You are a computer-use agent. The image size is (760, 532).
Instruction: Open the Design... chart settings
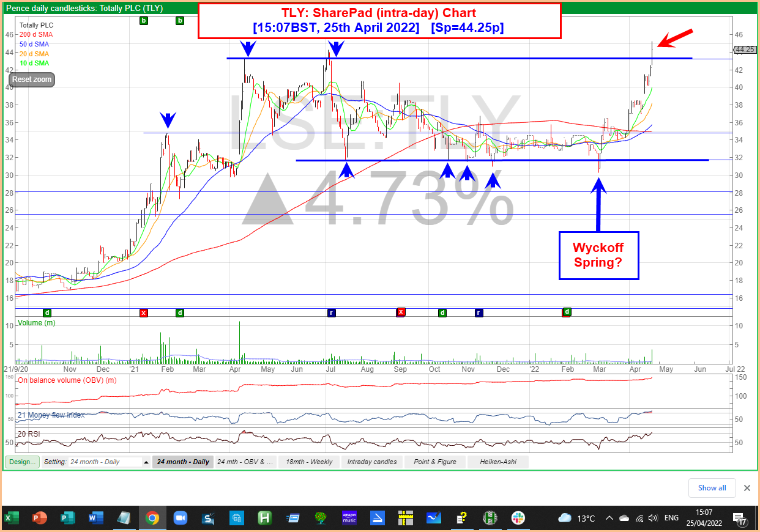23,462
